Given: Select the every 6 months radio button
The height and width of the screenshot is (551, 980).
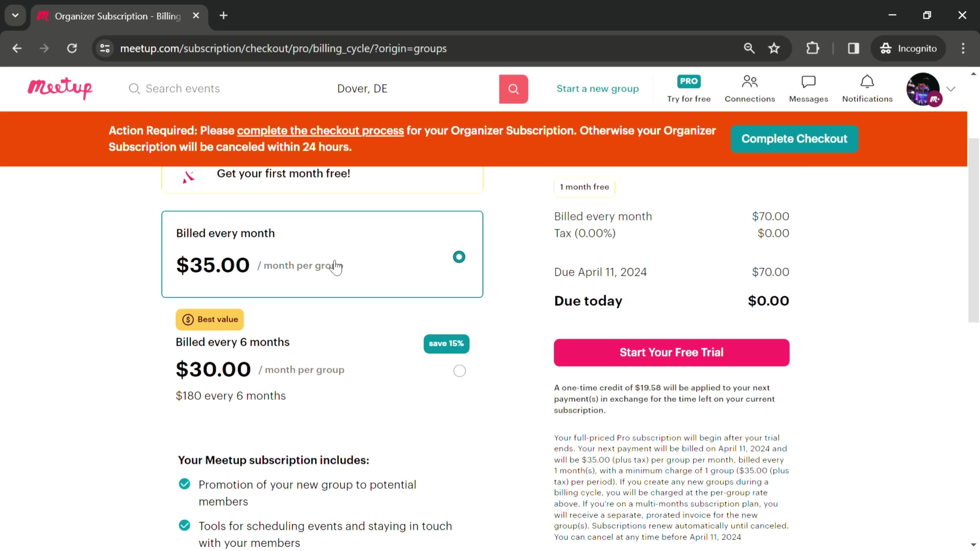Looking at the screenshot, I should 460,371.
